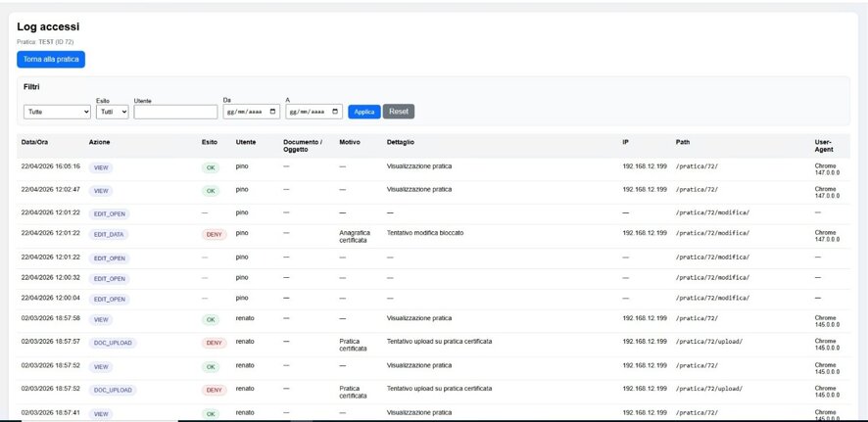Click Torna alla pratica button

coord(51,59)
